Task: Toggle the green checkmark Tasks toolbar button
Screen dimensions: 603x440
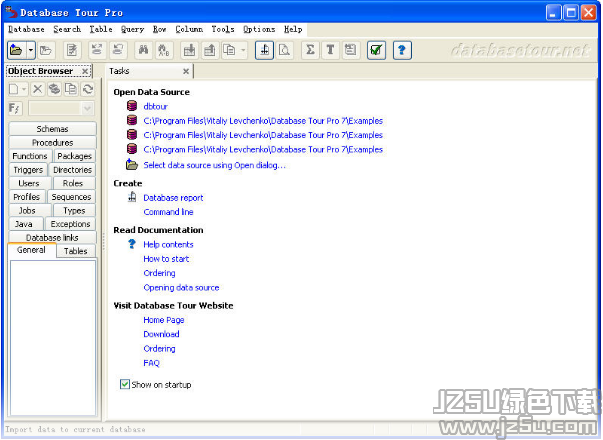Action: [x=376, y=50]
